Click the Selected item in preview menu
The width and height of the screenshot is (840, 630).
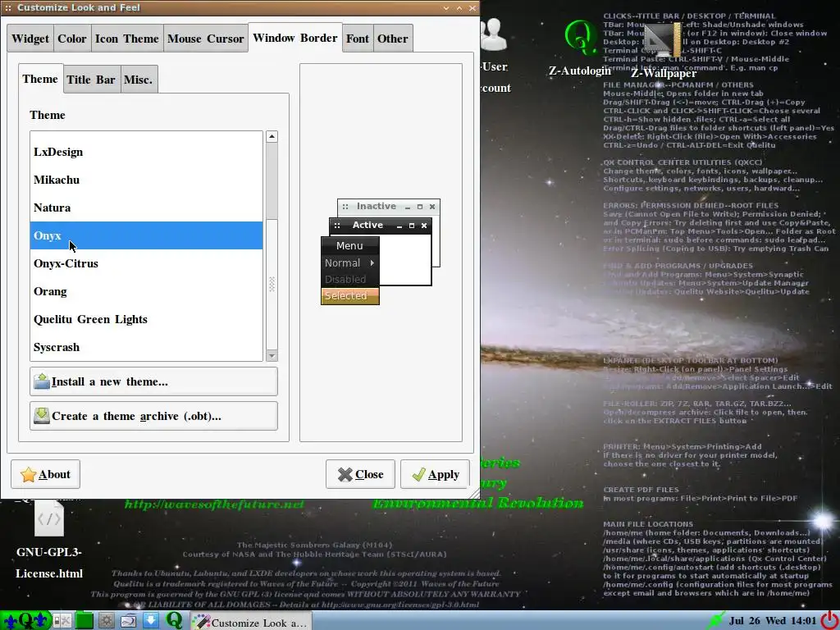click(350, 295)
